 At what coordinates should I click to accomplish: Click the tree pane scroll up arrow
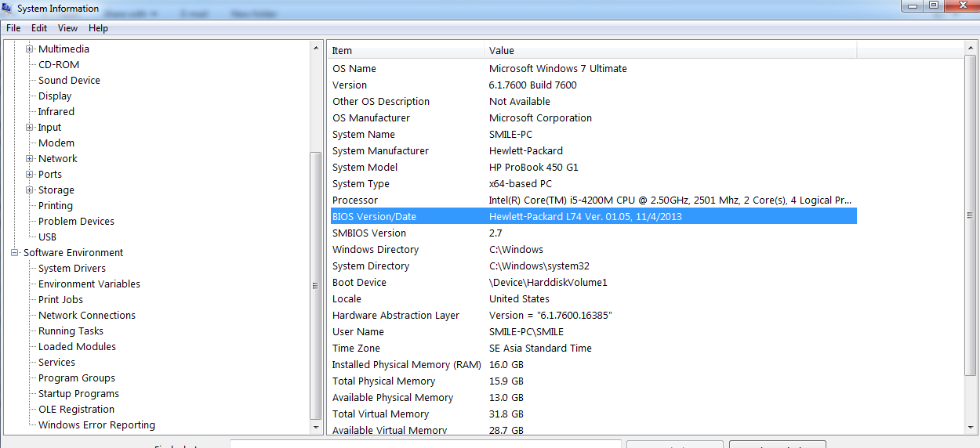316,49
